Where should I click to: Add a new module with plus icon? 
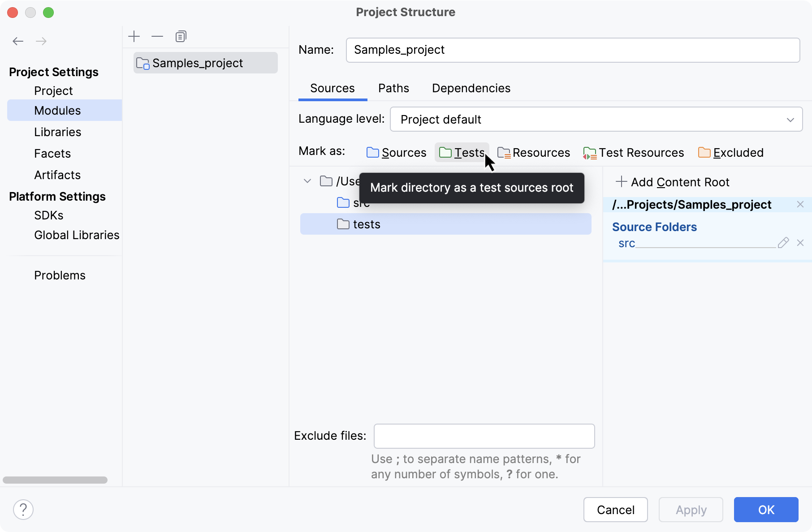coord(134,36)
